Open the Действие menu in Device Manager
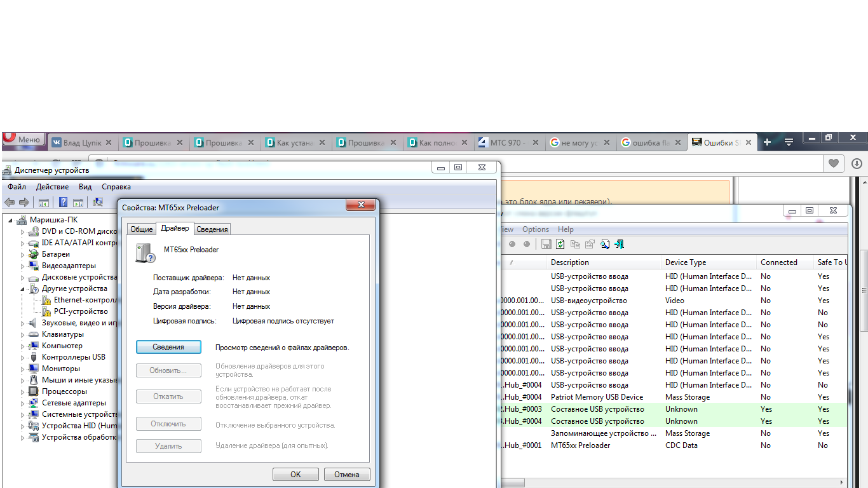The height and width of the screenshot is (488, 868). pyautogui.click(x=52, y=187)
